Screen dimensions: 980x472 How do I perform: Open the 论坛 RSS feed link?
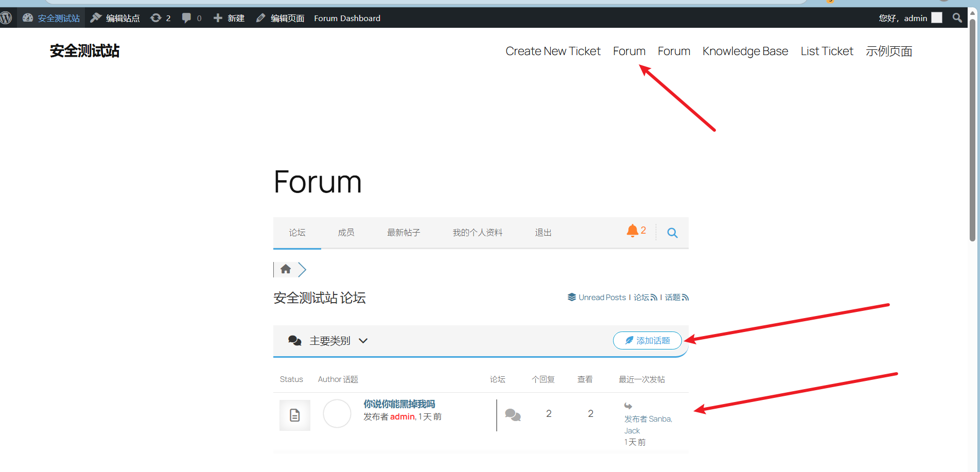[x=645, y=297]
